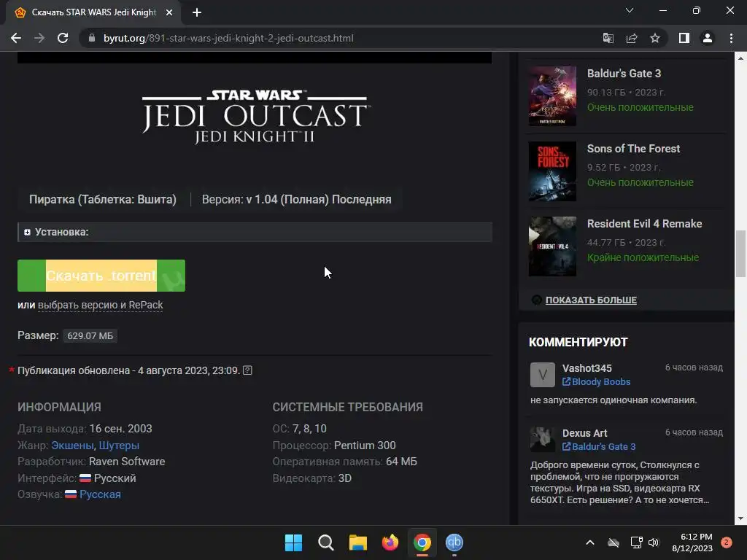Open Windows taskbar search
Viewport: 747px width, 560px height.
pyautogui.click(x=326, y=542)
